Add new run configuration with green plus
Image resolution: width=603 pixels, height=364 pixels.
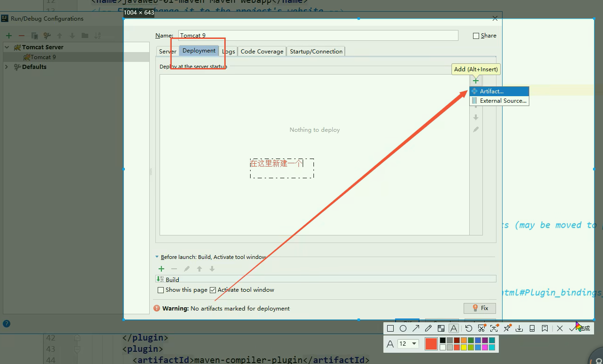point(9,36)
